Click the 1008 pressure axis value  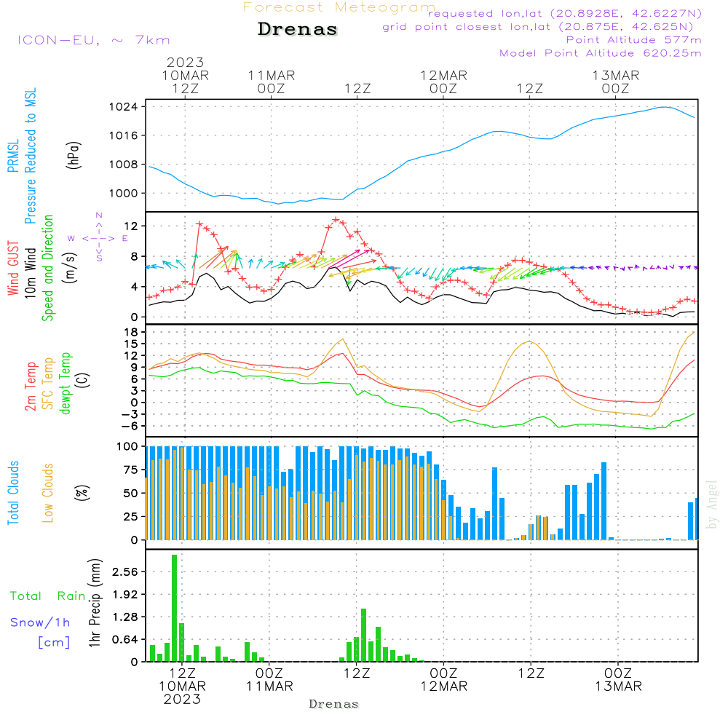(x=123, y=165)
